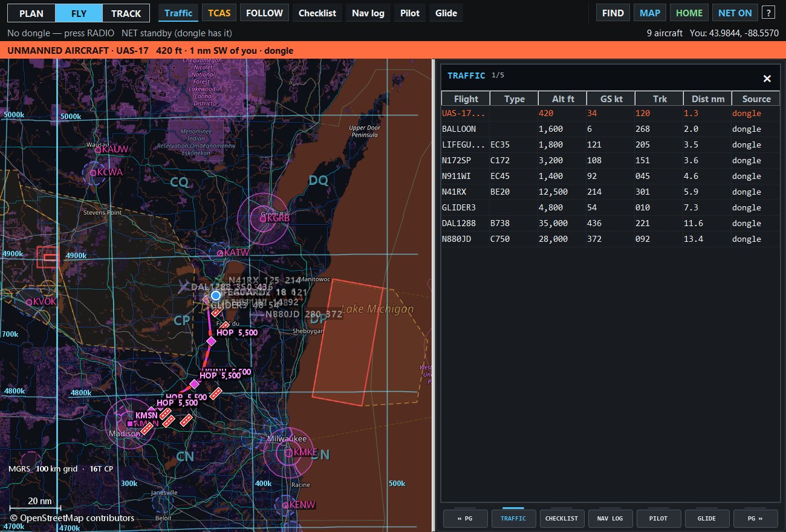The height and width of the screenshot is (532, 786).
Task: Select the N911WI row in the traffic table
Action: 611,176
